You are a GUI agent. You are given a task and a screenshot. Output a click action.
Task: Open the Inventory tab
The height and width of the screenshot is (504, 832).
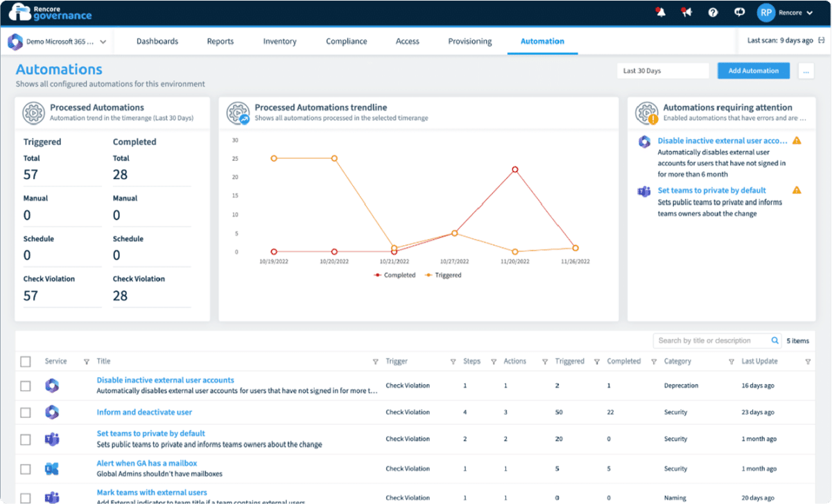click(x=279, y=41)
